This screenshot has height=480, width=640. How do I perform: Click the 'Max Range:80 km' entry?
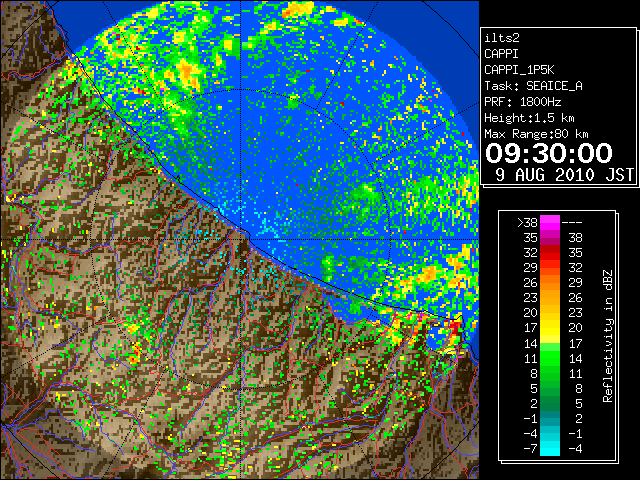click(536, 134)
